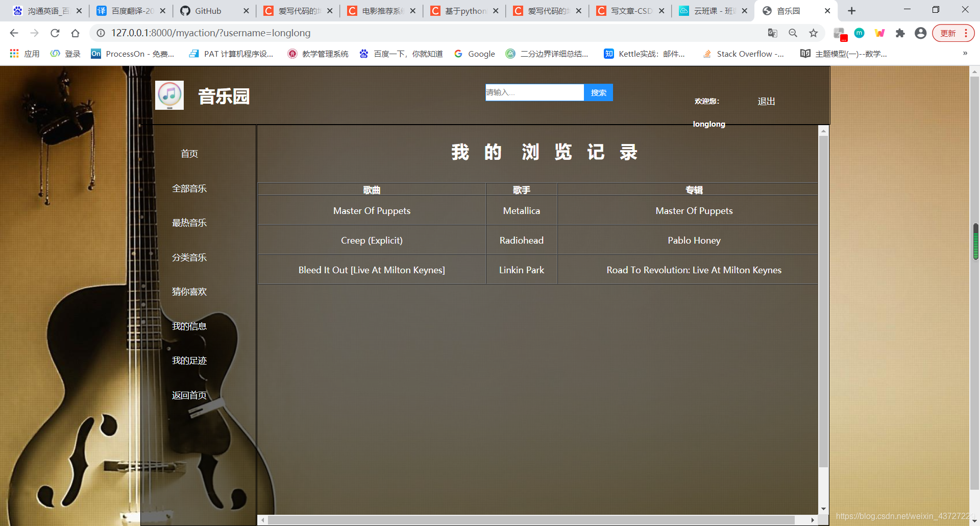Open browser home page icon

click(x=75, y=33)
